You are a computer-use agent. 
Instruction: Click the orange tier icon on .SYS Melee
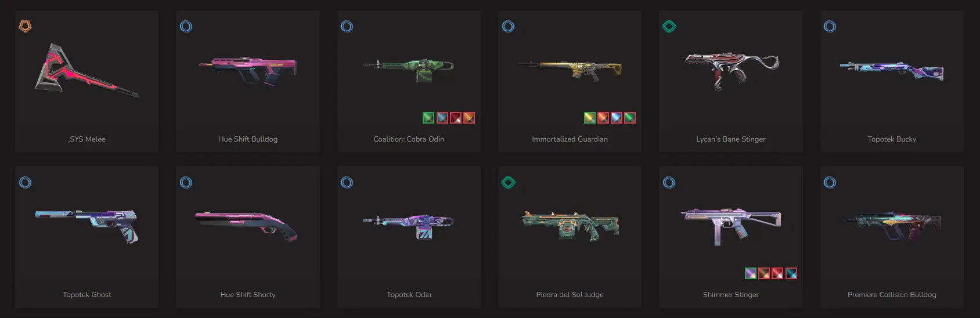tap(25, 26)
